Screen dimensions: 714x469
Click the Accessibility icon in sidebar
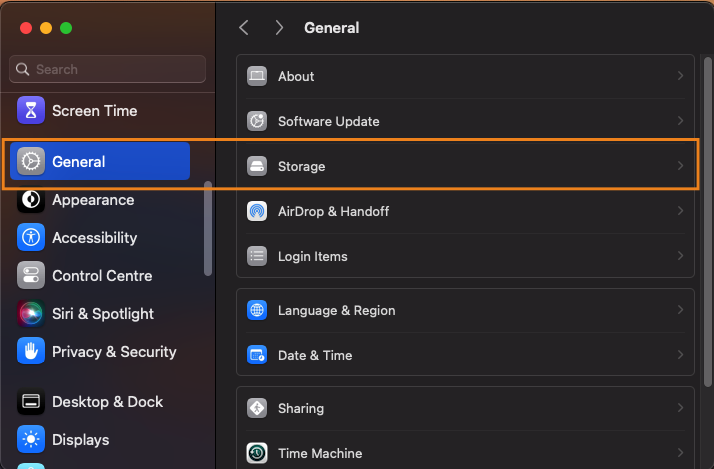(31, 238)
